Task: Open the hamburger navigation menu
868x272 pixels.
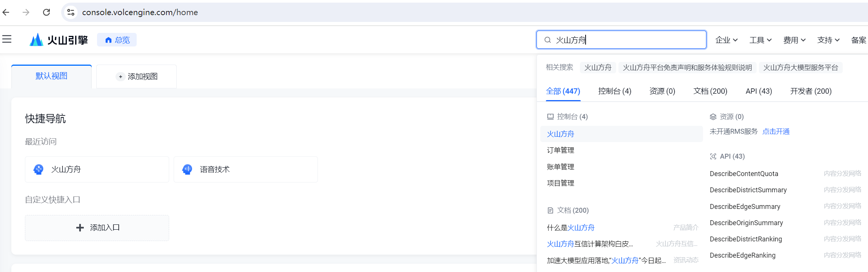Action: 7,39
